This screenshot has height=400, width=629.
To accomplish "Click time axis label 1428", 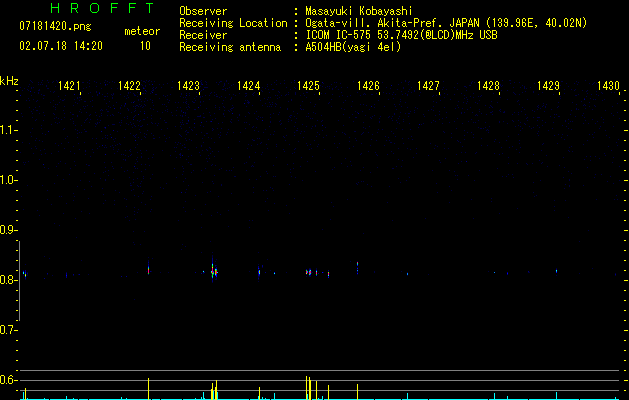I will click(x=488, y=85).
